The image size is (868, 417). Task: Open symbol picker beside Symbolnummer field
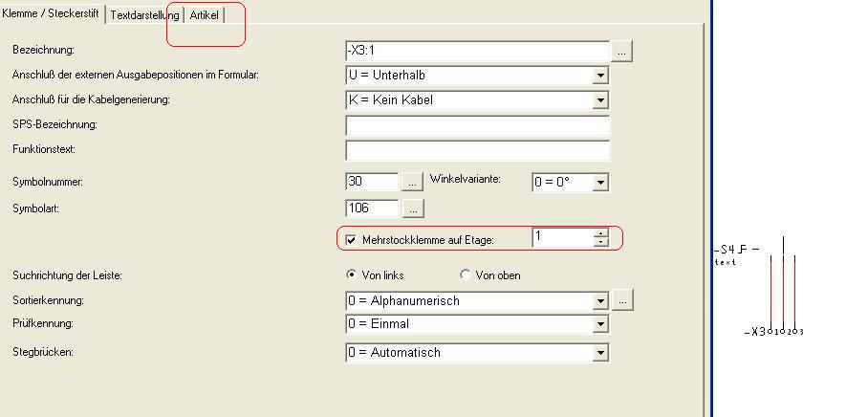pyautogui.click(x=412, y=182)
